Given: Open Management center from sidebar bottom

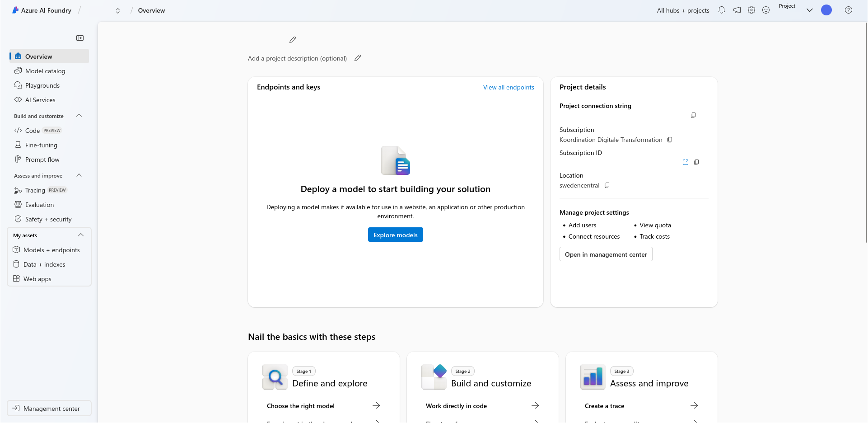Looking at the screenshot, I should 49,408.
